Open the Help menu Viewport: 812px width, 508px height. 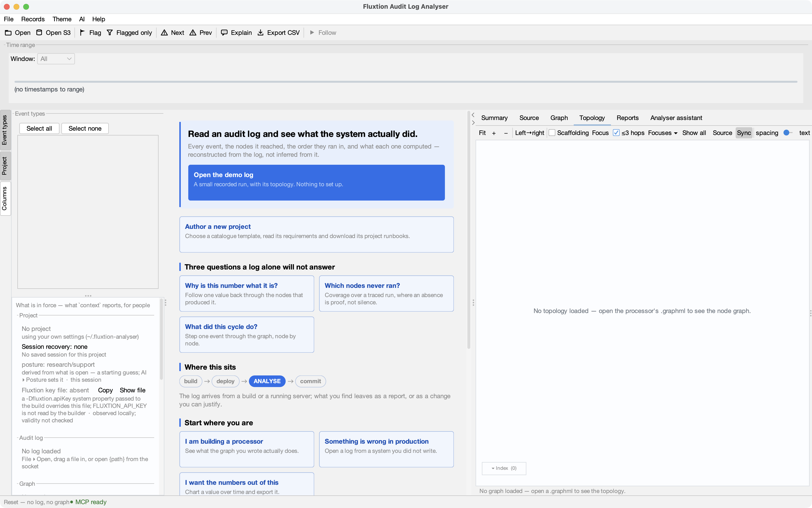coord(99,19)
